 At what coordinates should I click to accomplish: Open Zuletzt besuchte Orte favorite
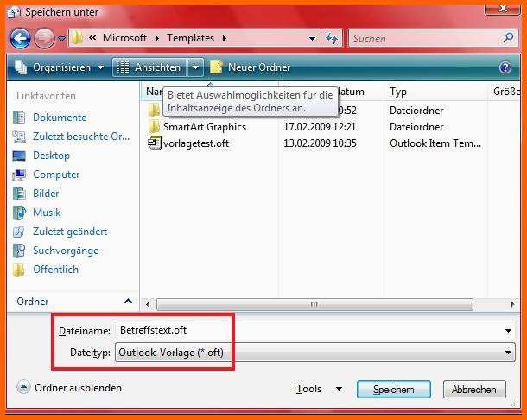[x=81, y=137]
